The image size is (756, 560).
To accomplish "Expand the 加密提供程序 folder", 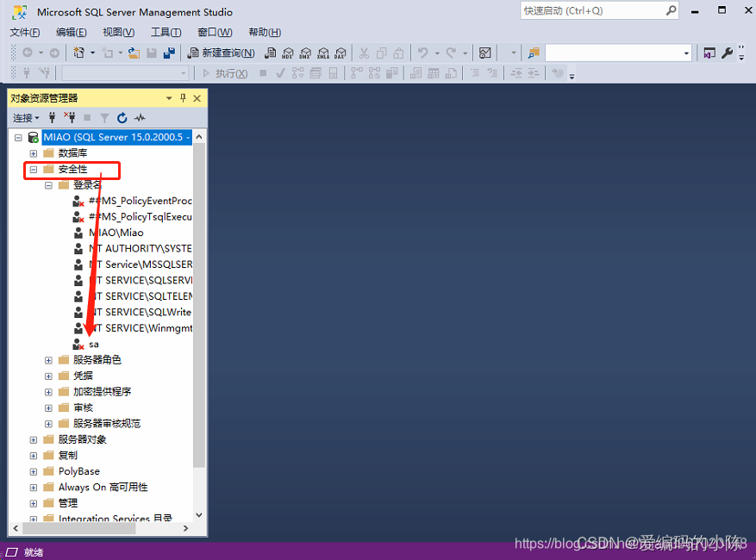I will [x=48, y=392].
